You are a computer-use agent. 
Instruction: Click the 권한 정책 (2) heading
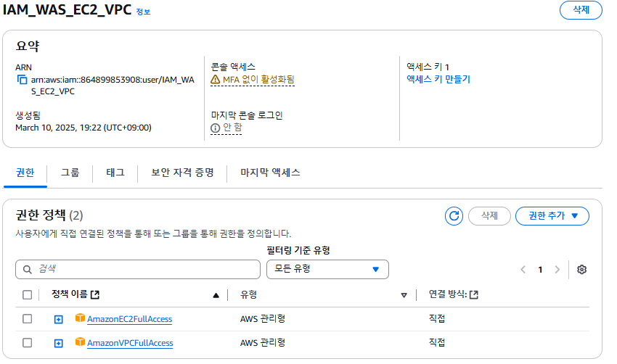tap(49, 215)
